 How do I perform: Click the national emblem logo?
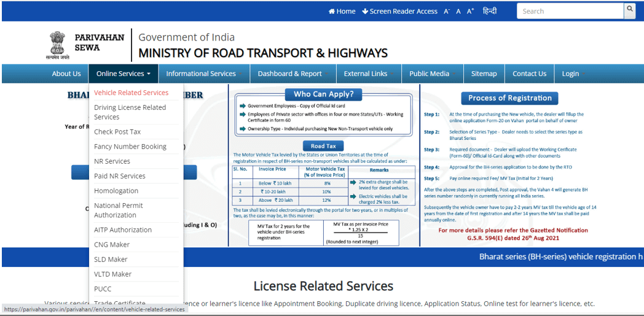[x=57, y=46]
